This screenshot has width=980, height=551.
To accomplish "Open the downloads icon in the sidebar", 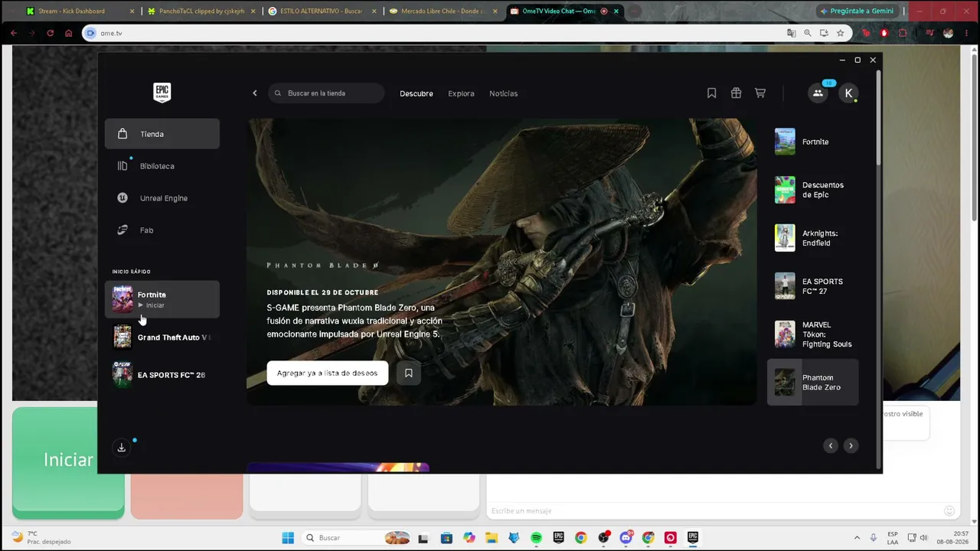I will pos(121,448).
